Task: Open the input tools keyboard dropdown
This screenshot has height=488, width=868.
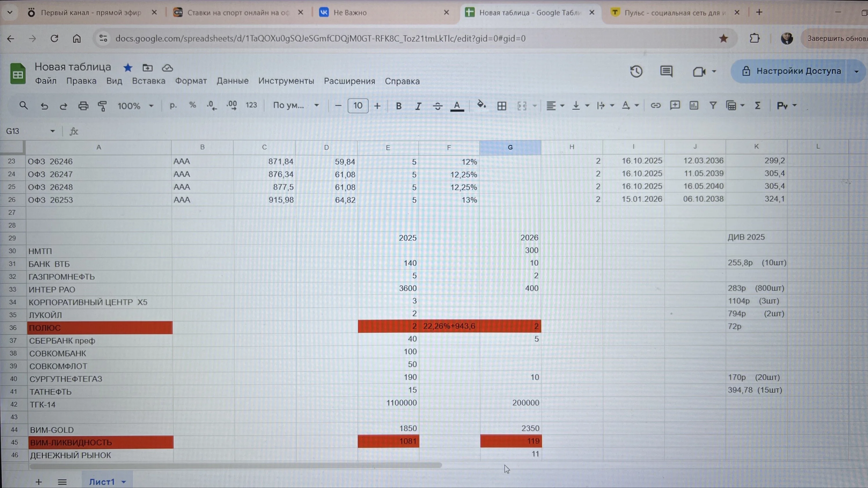Action: tap(786, 106)
